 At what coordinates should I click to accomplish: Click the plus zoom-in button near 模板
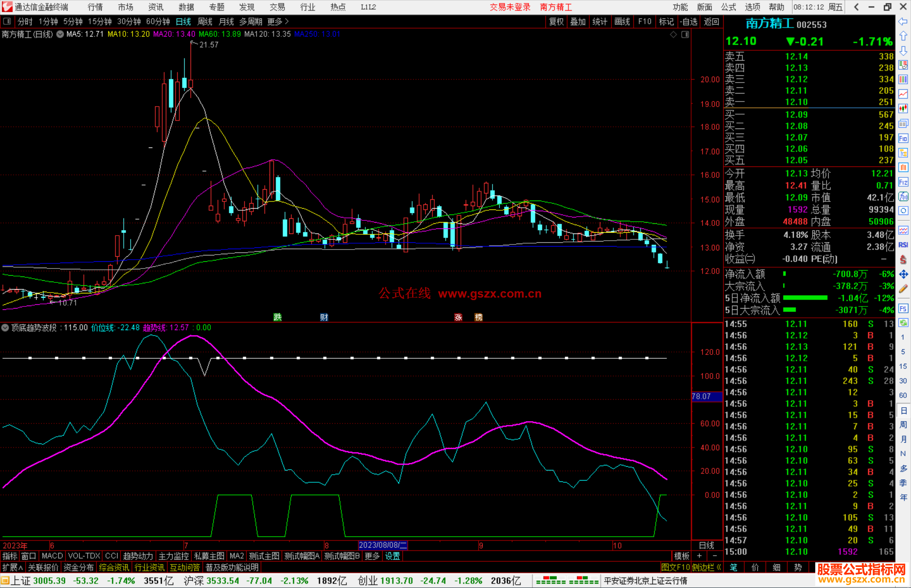pos(699,556)
